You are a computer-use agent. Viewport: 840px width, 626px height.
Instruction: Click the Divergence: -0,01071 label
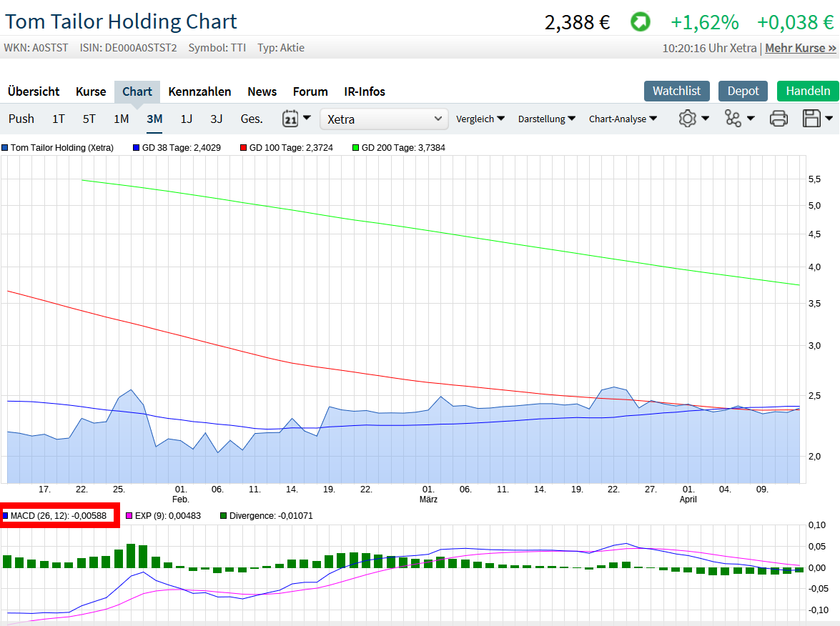point(271,516)
